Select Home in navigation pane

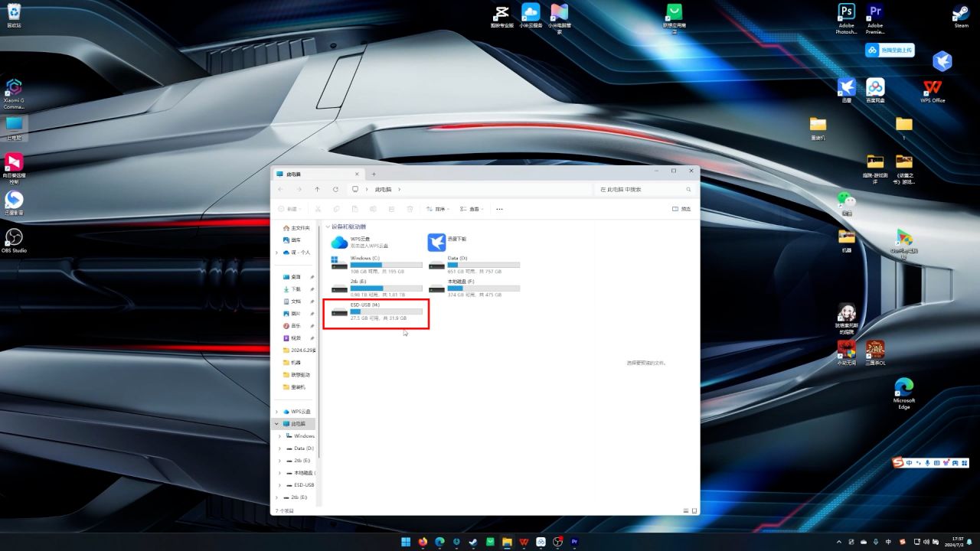tap(296, 228)
